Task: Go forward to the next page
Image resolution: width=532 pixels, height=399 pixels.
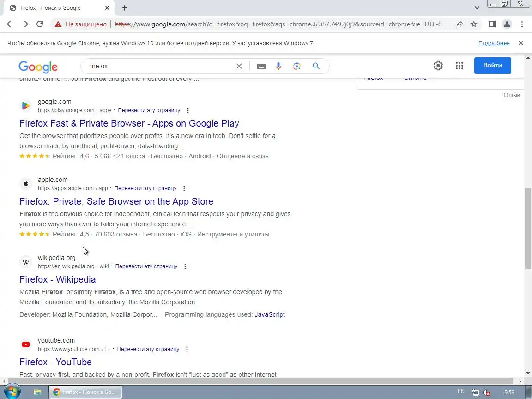Action: click(x=25, y=24)
